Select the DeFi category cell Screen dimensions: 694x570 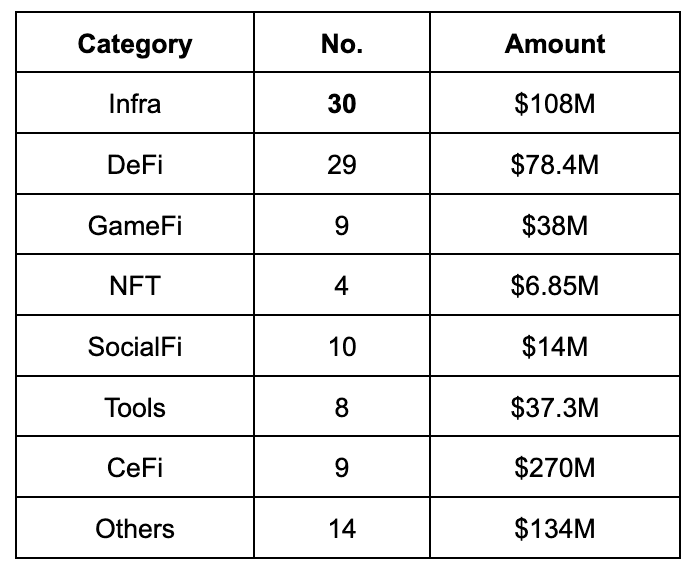pos(135,164)
